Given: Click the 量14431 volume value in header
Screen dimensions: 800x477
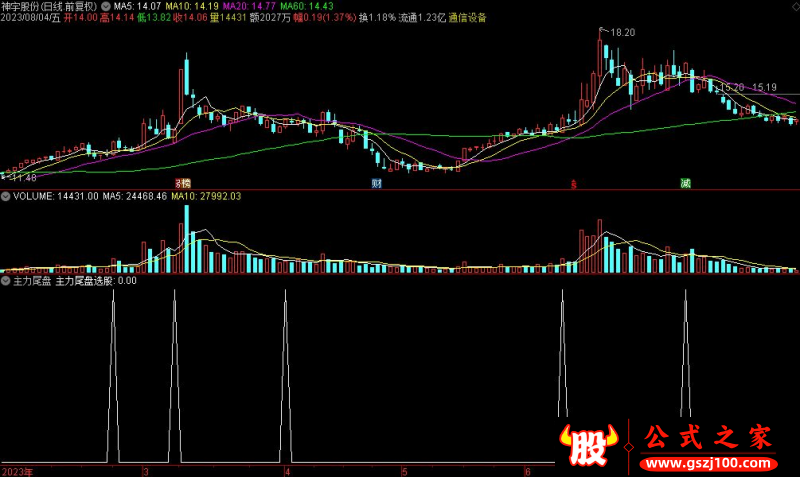Looking at the screenshot, I should tap(228, 17).
